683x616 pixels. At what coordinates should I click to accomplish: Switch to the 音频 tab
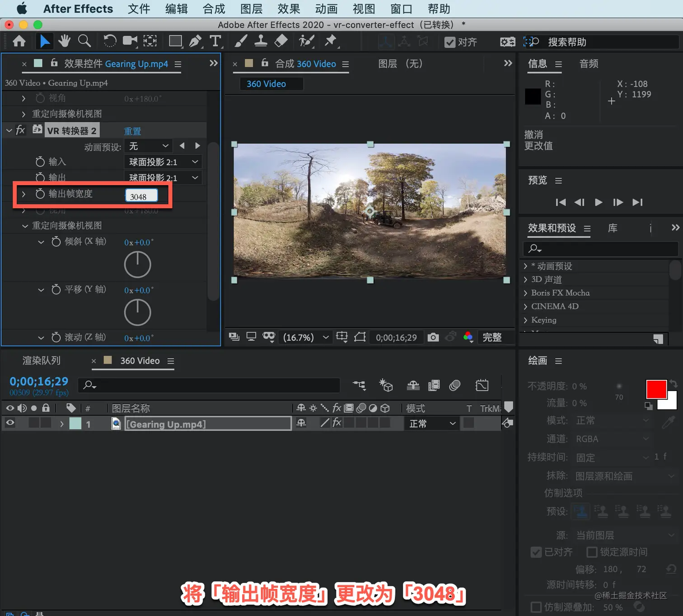coord(589,64)
